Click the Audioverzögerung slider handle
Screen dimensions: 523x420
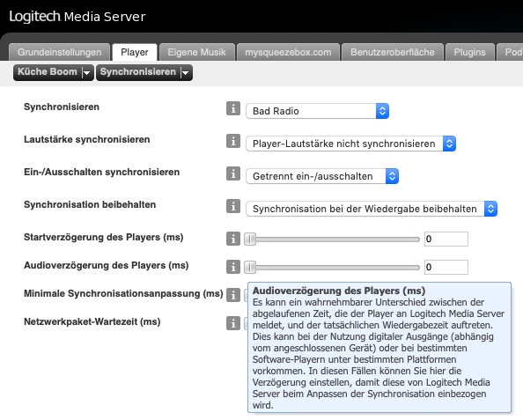click(x=250, y=267)
